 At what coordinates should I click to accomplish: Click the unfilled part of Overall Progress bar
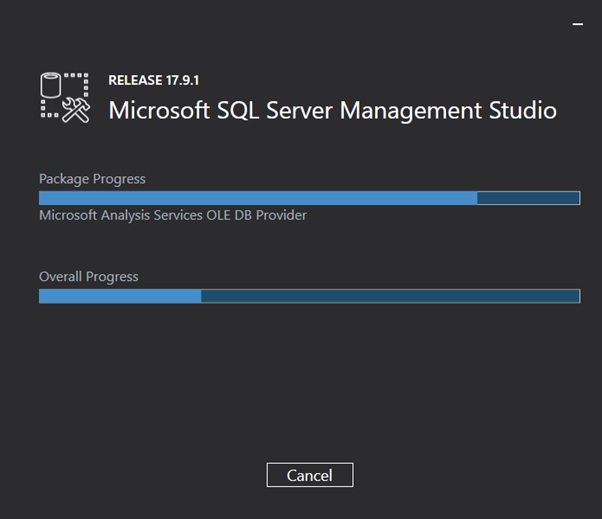coord(390,296)
